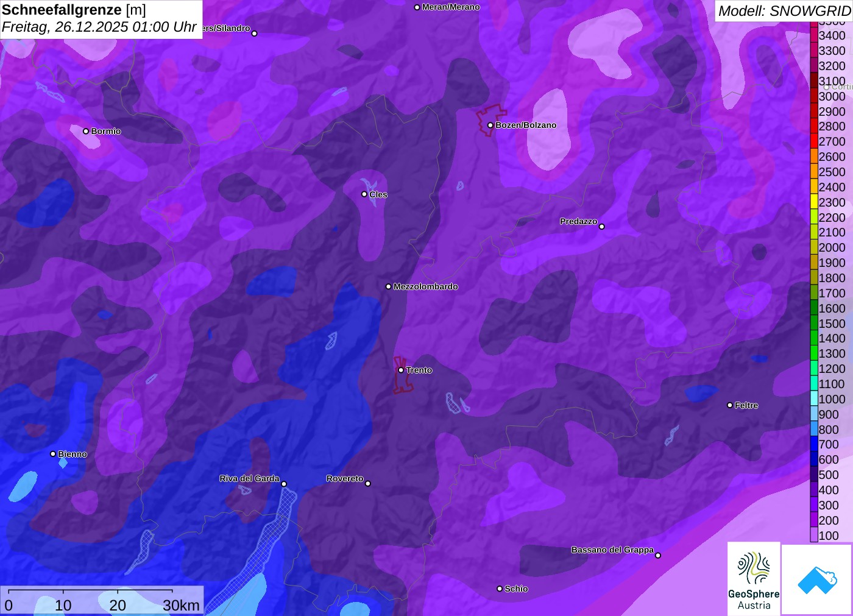The width and height of the screenshot is (853, 616).
Task: Click the "Modell: SNOWGRID" label
Action: pos(785,11)
